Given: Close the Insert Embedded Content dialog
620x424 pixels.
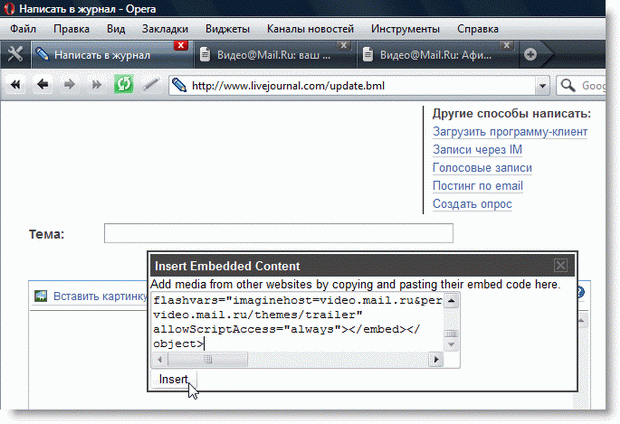Looking at the screenshot, I should (x=560, y=265).
